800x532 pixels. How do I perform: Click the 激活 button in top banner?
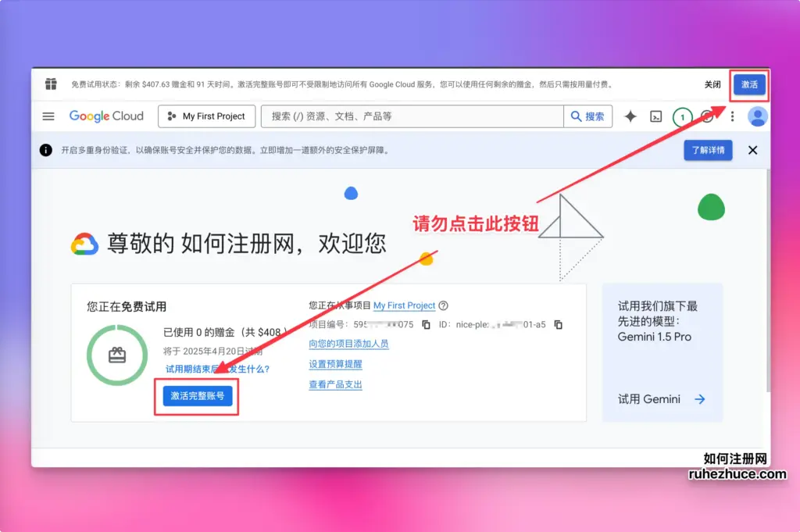(749, 84)
